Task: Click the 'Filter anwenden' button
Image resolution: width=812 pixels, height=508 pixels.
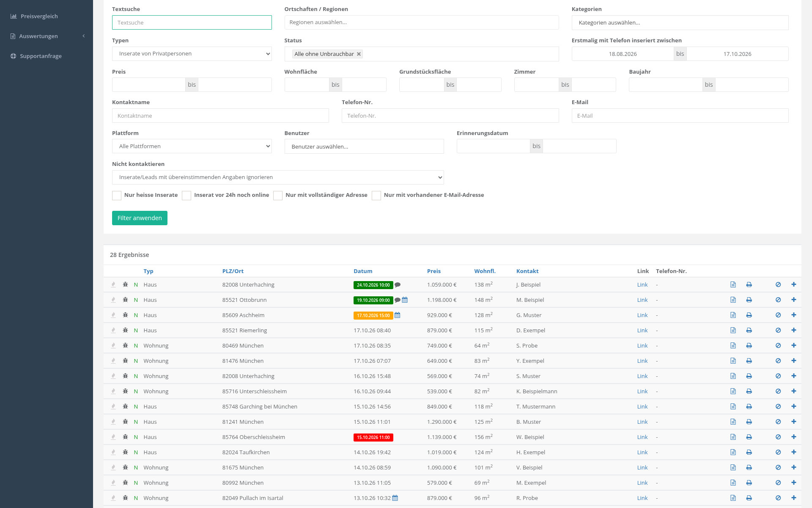Action: (x=140, y=218)
